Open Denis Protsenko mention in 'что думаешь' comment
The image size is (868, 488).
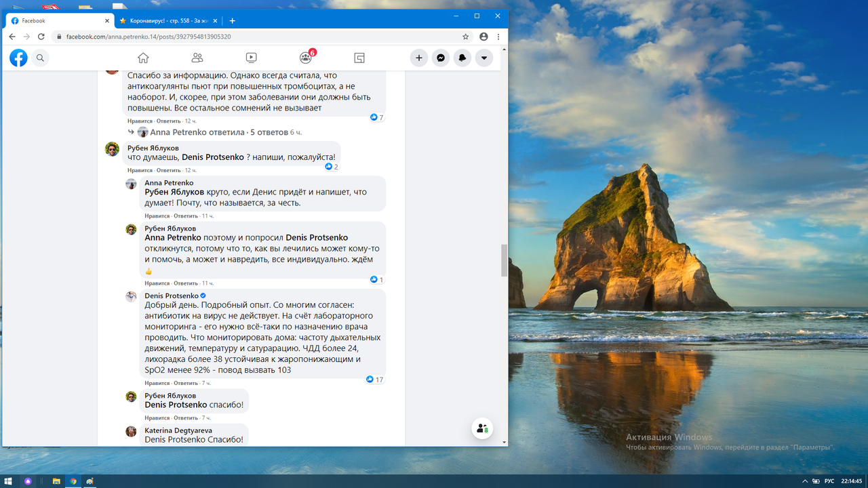coord(213,157)
